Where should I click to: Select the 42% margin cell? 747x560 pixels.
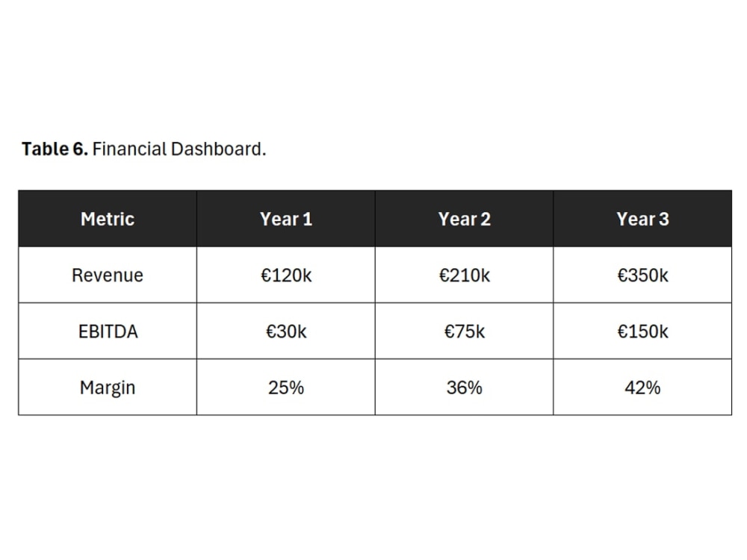(x=642, y=387)
